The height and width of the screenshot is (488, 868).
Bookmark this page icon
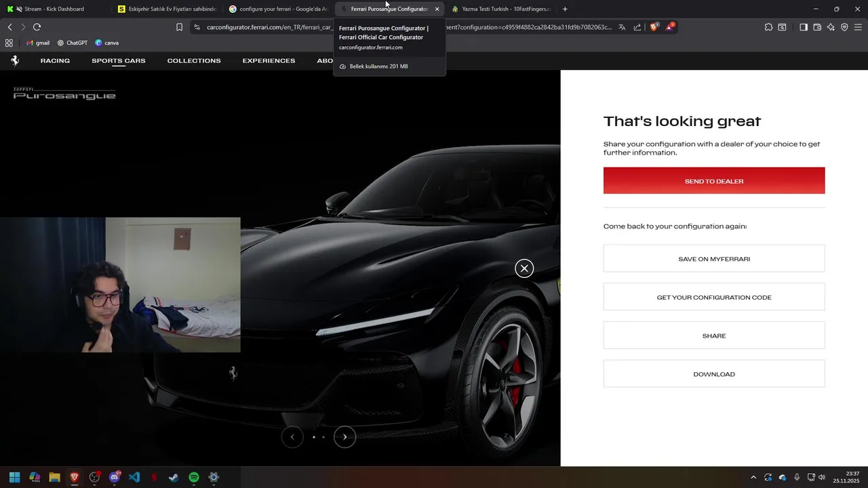179,27
